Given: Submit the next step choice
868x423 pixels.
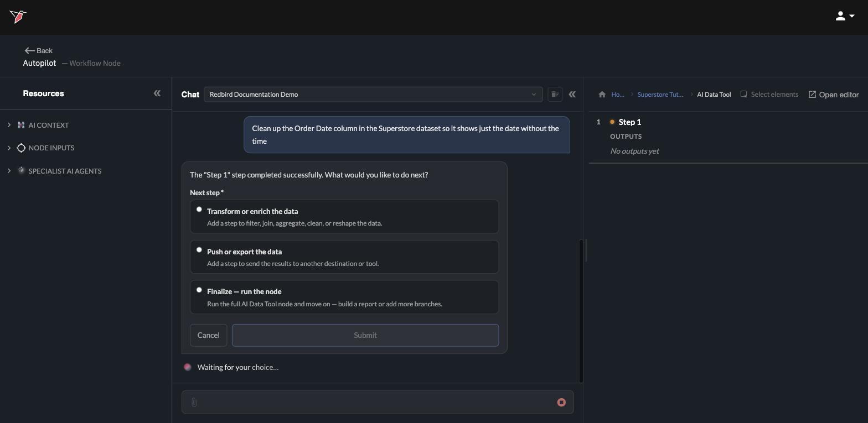Looking at the screenshot, I should pyautogui.click(x=365, y=335).
